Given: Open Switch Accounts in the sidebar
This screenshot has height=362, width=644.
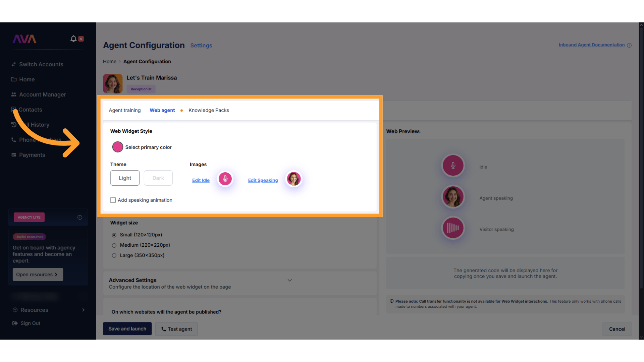Looking at the screenshot, I should coord(41,64).
